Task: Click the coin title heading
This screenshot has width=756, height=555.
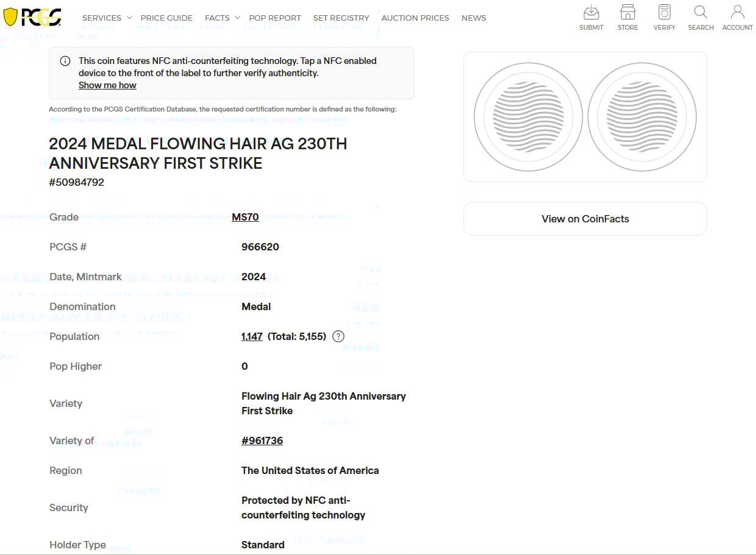Action: pyautogui.click(x=198, y=154)
